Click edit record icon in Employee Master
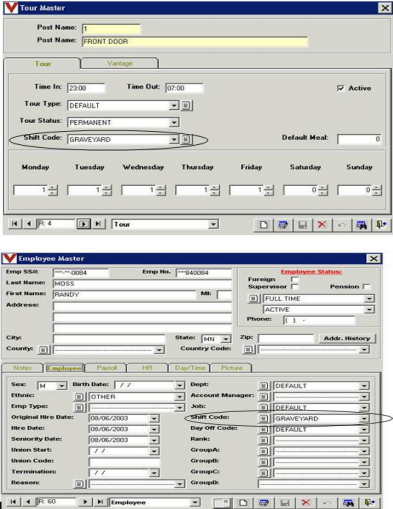The height and width of the screenshot is (509, 393). point(264,502)
